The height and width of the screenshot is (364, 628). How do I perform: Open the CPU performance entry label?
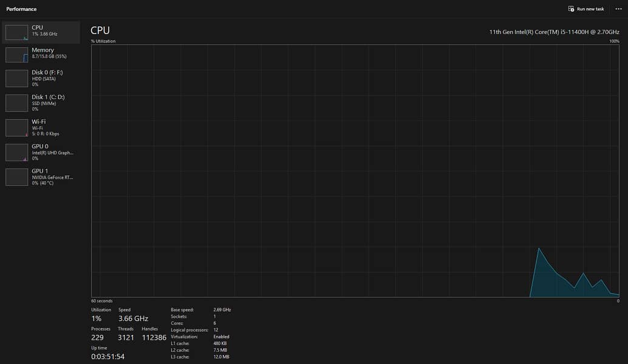(37, 27)
